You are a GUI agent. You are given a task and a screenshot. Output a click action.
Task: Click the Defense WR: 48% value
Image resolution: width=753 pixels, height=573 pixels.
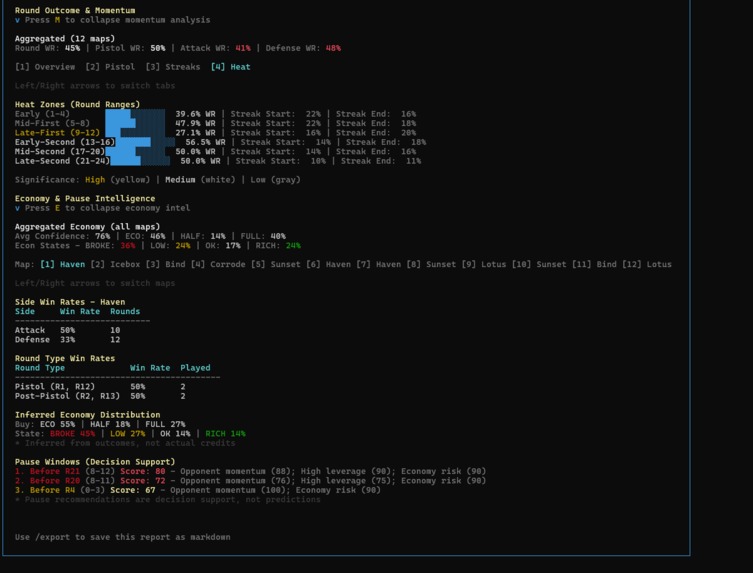[303, 48]
